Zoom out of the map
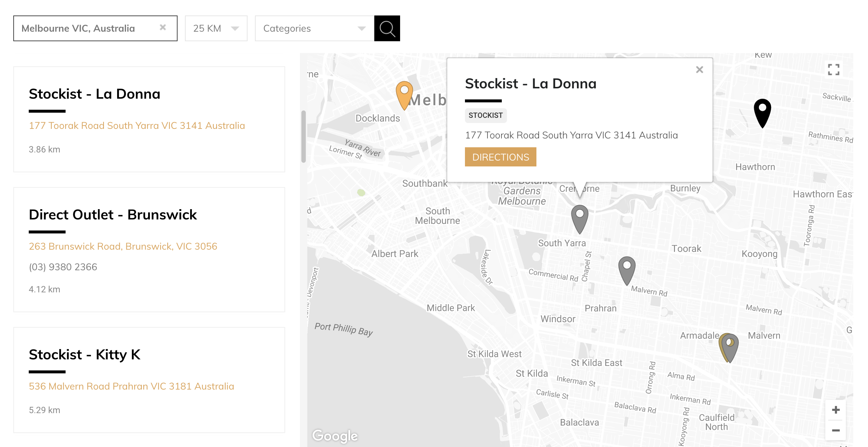Screen dimensions: 868x447 click(836, 430)
